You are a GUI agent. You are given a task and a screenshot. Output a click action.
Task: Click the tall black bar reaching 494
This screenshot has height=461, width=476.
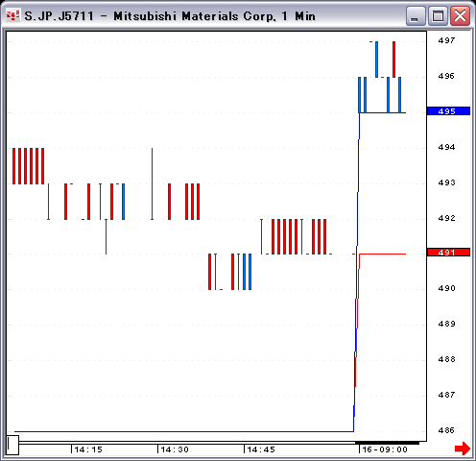tap(153, 183)
